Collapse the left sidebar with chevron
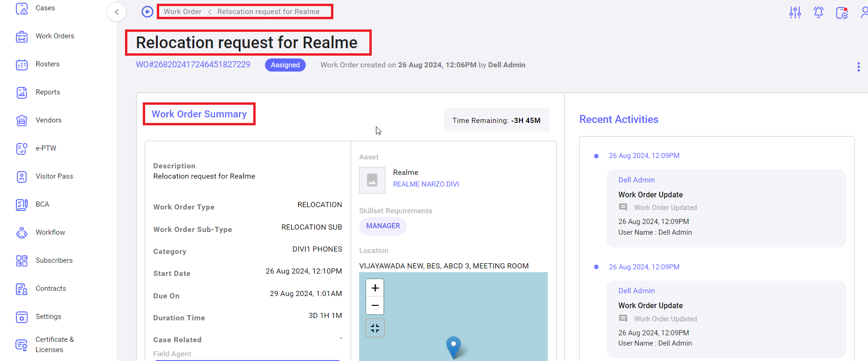The width and height of the screenshot is (868, 361). click(x=117, y=12)
